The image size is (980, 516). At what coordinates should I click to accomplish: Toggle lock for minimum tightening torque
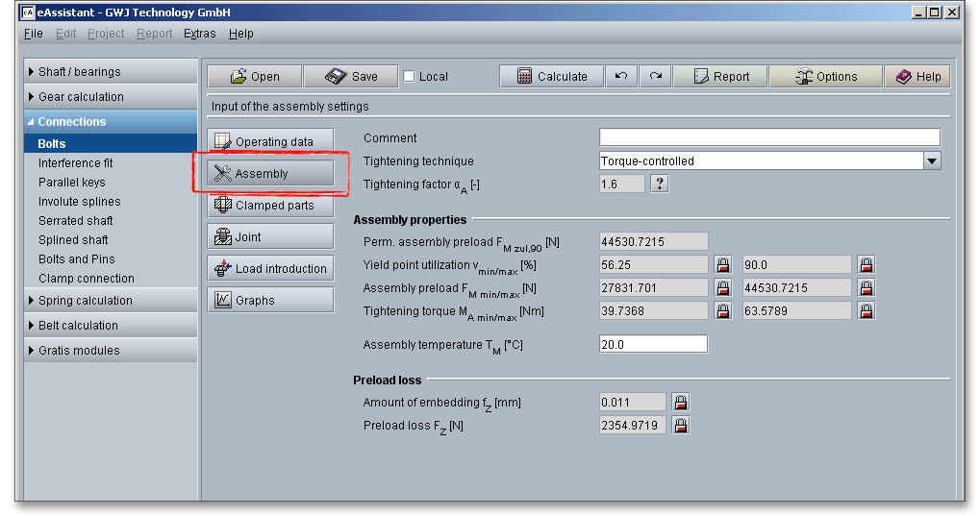pos(723,311)
